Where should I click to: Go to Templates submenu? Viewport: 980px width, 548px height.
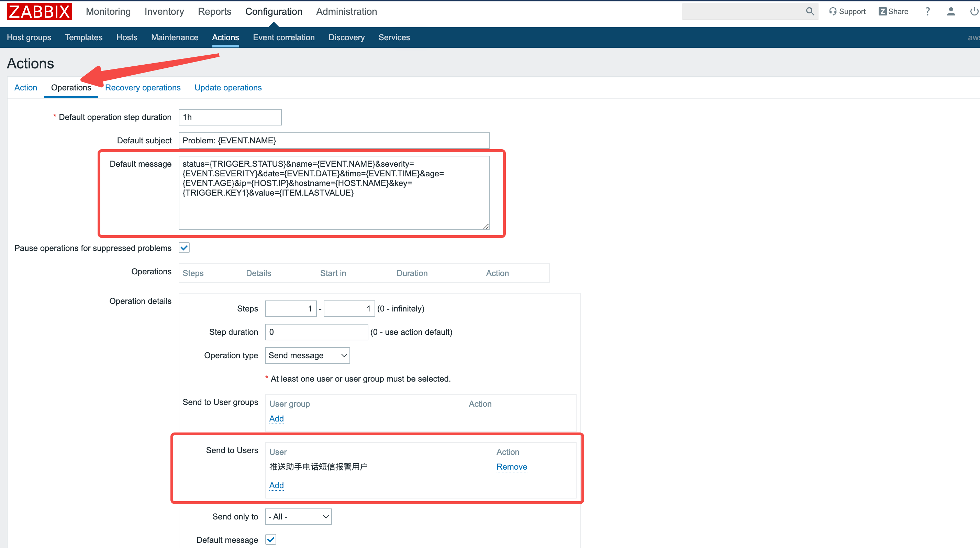tap(84, 37)
